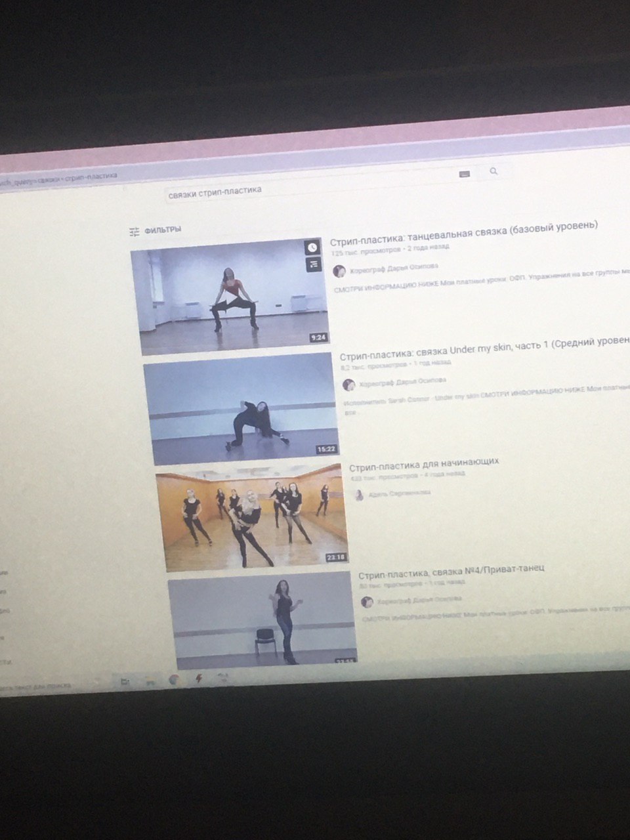Open File Explorer icon in taskbar
Image resolution: width=630 pixels, height=840 pixels.
[x=150, y=682]
